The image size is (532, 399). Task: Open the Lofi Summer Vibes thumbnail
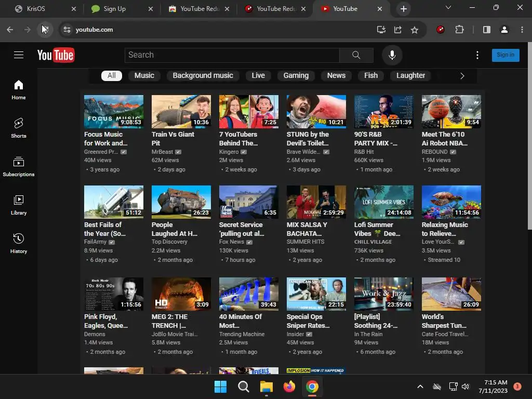(x=384, y=202)
